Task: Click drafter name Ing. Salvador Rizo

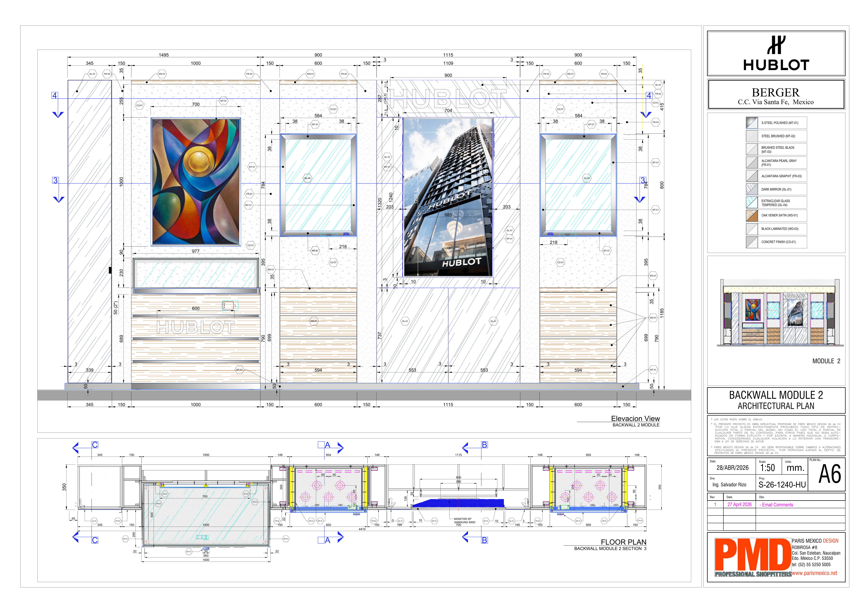Action: click(729, 485)
